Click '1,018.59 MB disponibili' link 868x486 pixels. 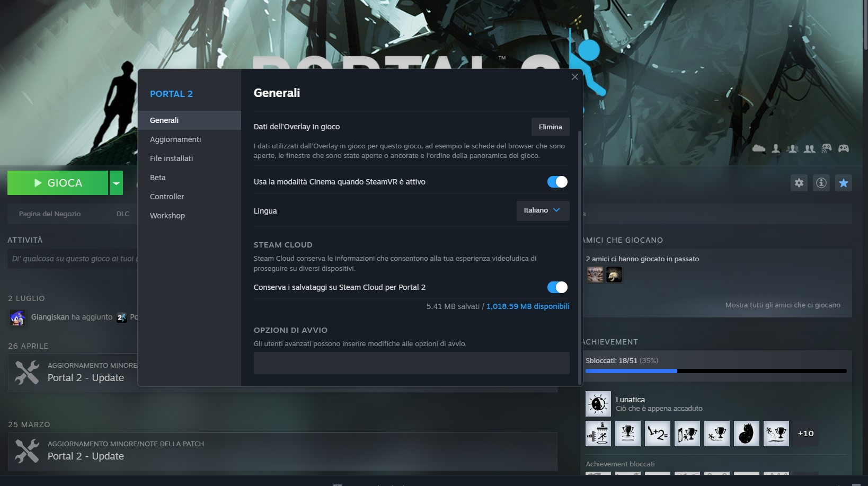[528, 306]
